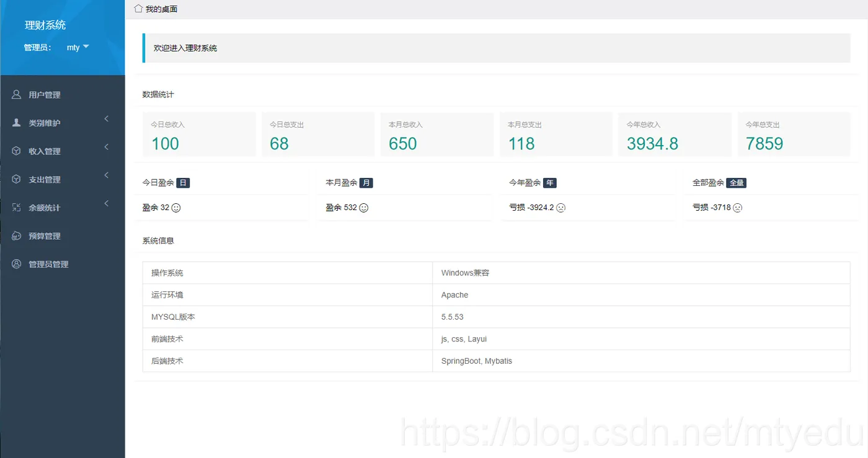Click the SpringBoot, Mybatis table cell
The height and width of the screenshot is (458, 868).
click(x=641, y=361)
